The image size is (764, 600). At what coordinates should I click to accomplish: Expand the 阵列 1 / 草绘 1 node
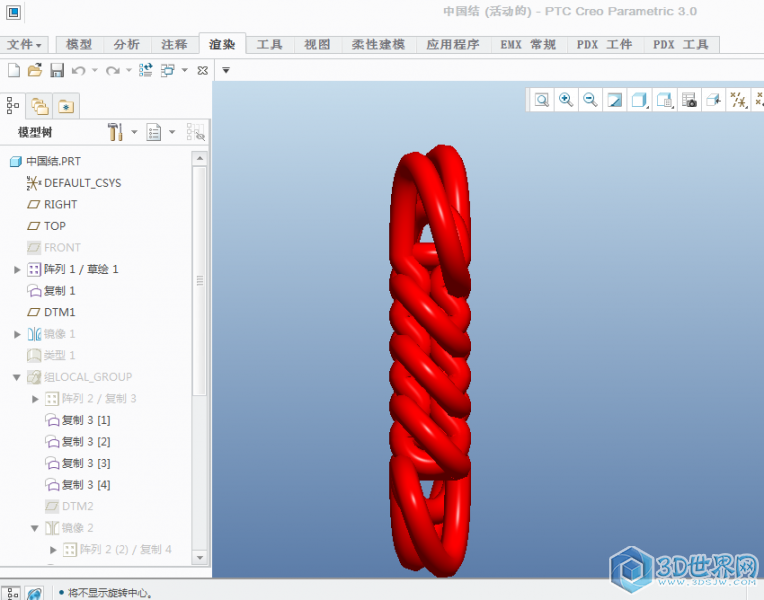17,269
